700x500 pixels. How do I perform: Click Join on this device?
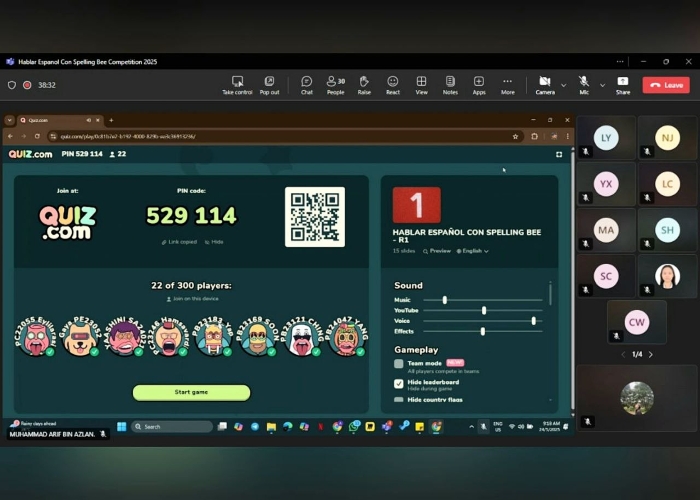[x=192, y=299]
